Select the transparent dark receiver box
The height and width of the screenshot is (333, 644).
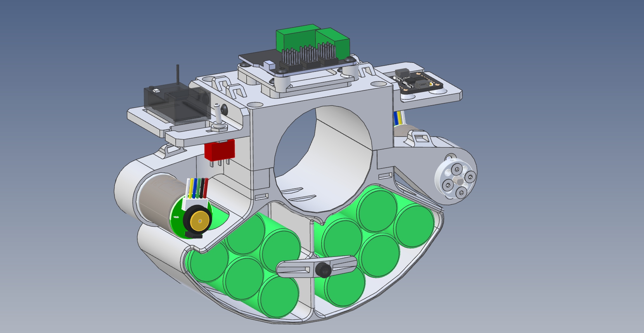point(177,104)
